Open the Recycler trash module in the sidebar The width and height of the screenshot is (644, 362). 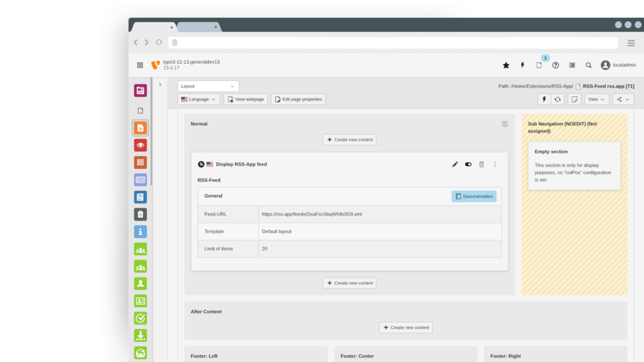click(140, 214)
